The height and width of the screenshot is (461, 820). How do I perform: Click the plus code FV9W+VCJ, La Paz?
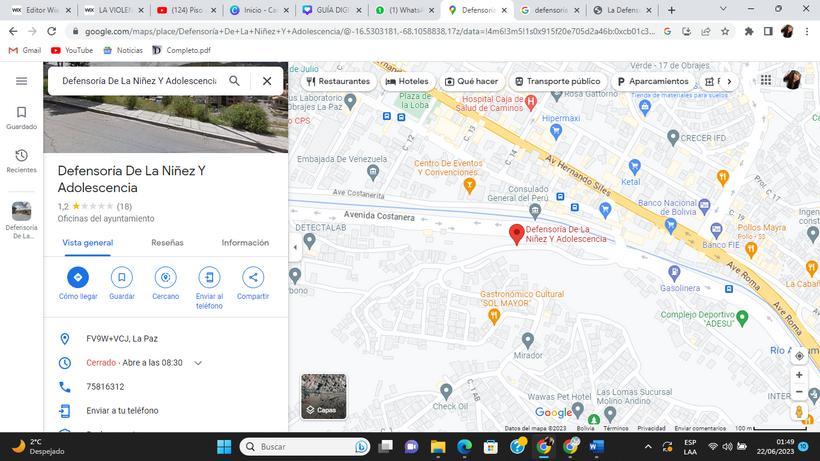(x=122, y=339)
